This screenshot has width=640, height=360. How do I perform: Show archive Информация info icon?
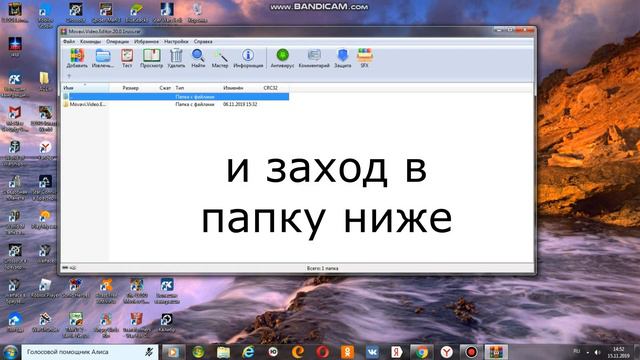pos(248,58)
